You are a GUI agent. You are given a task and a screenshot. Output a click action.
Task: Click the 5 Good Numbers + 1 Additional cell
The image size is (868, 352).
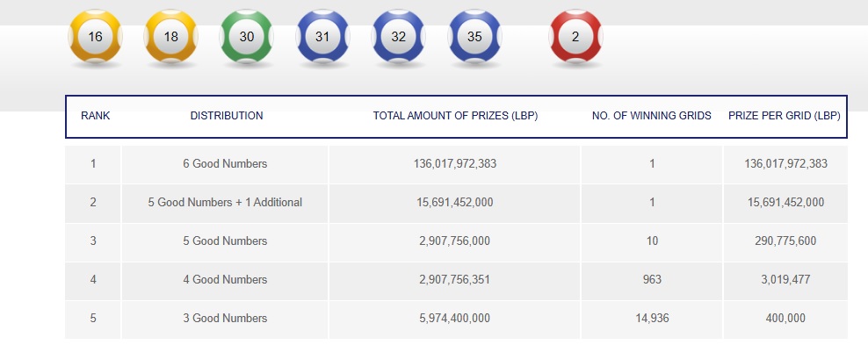[225, 203]
